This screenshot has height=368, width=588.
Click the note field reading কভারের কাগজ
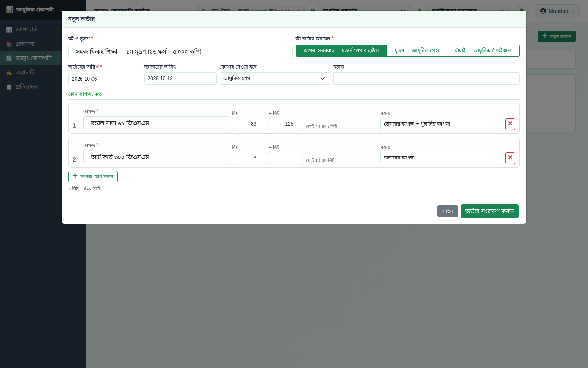(441, 158)
